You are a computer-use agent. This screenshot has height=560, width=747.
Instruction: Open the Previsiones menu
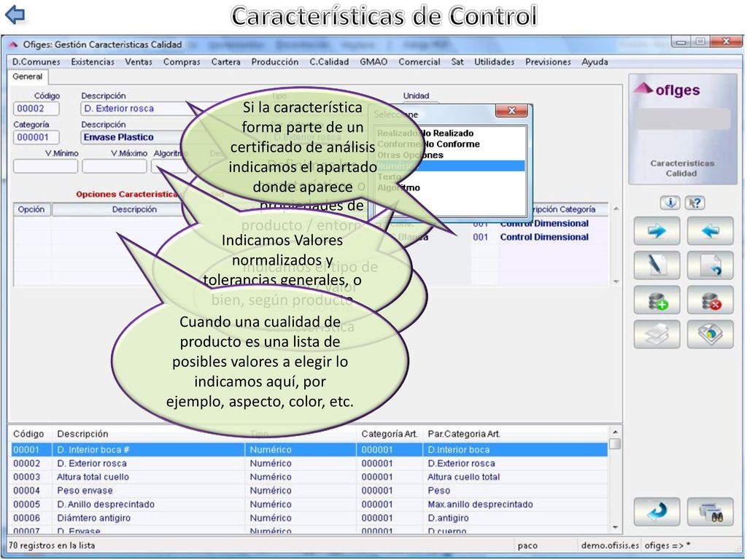[x=548, y=62]
